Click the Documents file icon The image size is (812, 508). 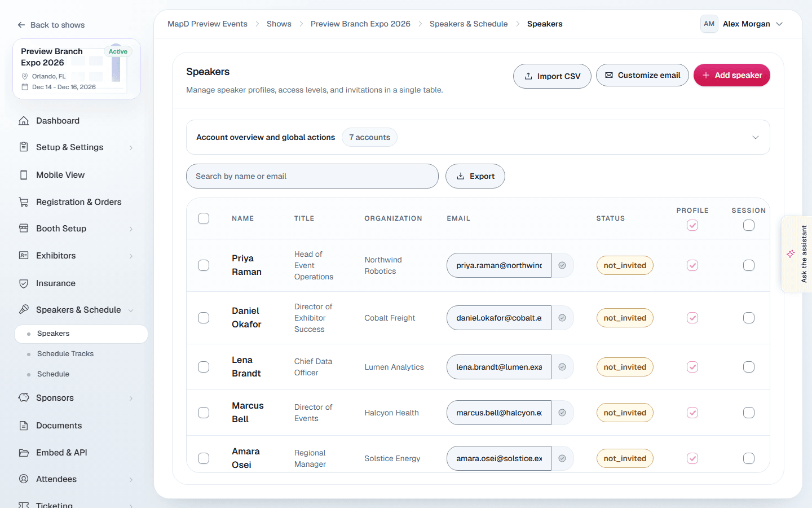24,426
